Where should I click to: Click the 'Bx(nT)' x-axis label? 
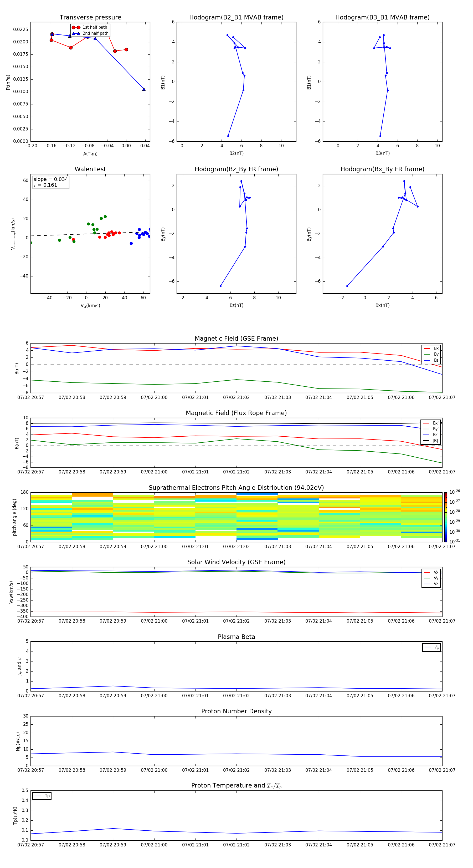(382, 306)
